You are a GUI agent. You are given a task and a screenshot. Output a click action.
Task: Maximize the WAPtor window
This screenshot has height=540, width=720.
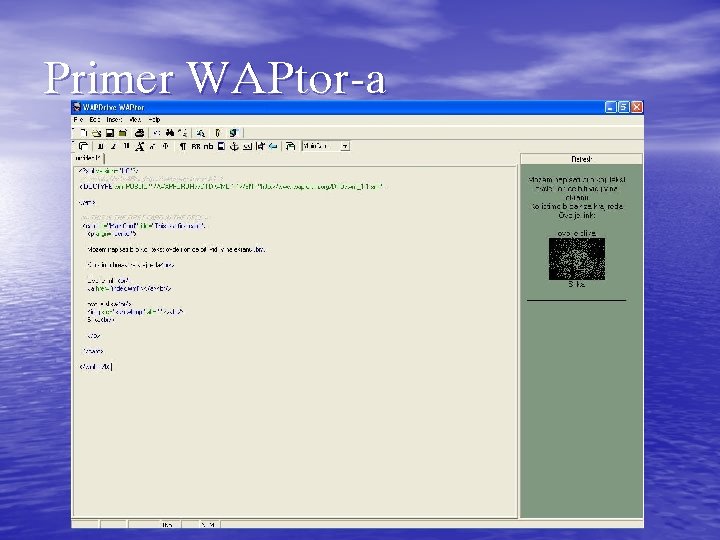(x=624, y=107)
